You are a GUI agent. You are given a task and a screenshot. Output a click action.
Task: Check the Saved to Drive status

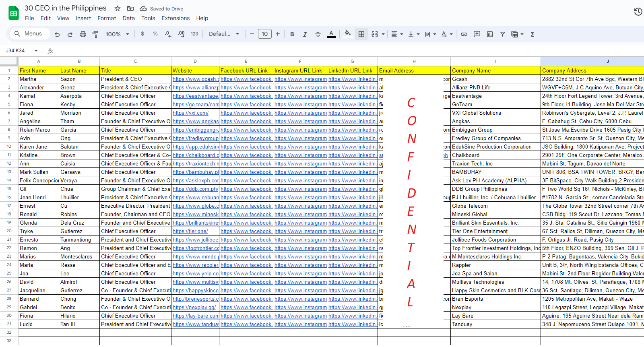(161, 8)
